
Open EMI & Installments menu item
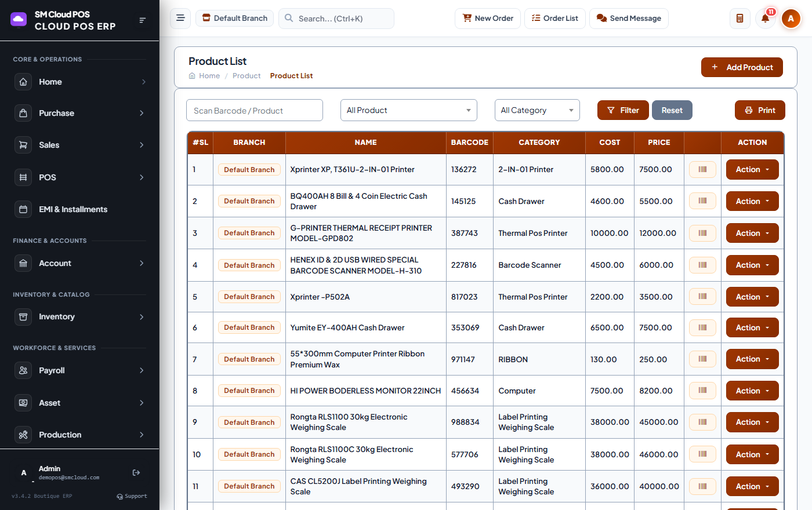pos(79,209)
